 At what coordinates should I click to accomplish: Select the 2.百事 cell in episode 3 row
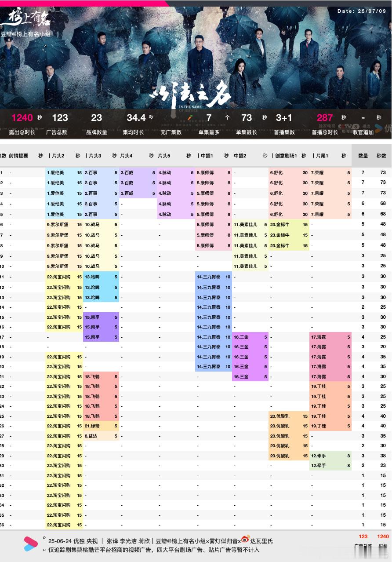pyautogui.click(x=101, y=193)
